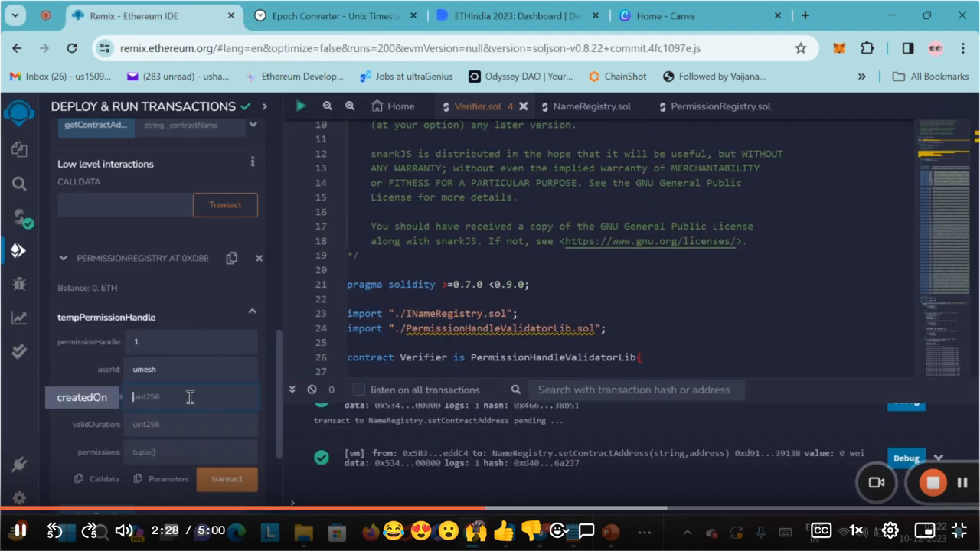980x551 pixels.
Task: Click the green run script play icon
Action: [301, 106]
